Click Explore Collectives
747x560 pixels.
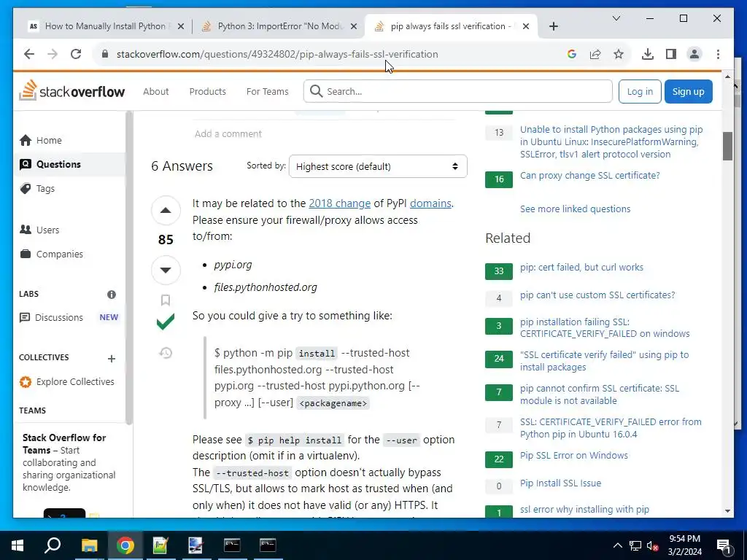click(x=75, y=381)
